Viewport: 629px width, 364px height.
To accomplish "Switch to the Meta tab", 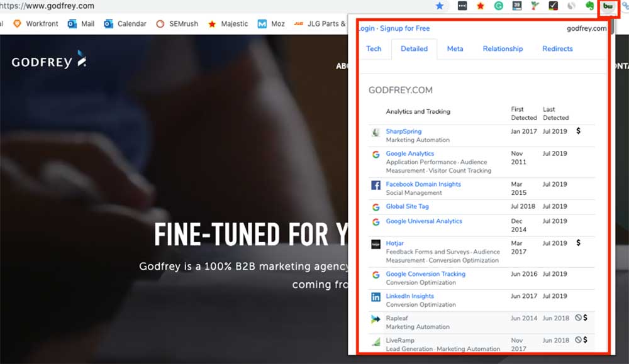I will (455, 48).
